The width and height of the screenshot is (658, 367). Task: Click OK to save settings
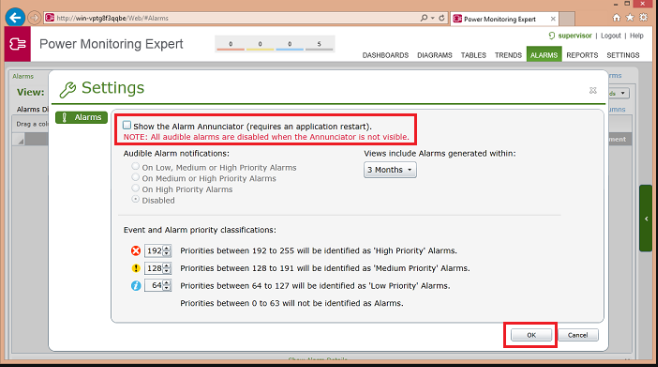pos(531,335)
